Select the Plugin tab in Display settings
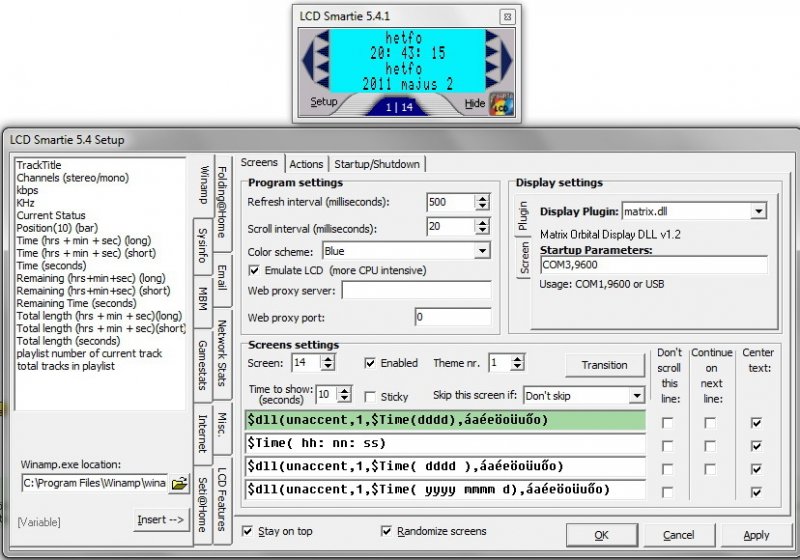This screenshot has width=800, height=560. (x=522, y=216)
